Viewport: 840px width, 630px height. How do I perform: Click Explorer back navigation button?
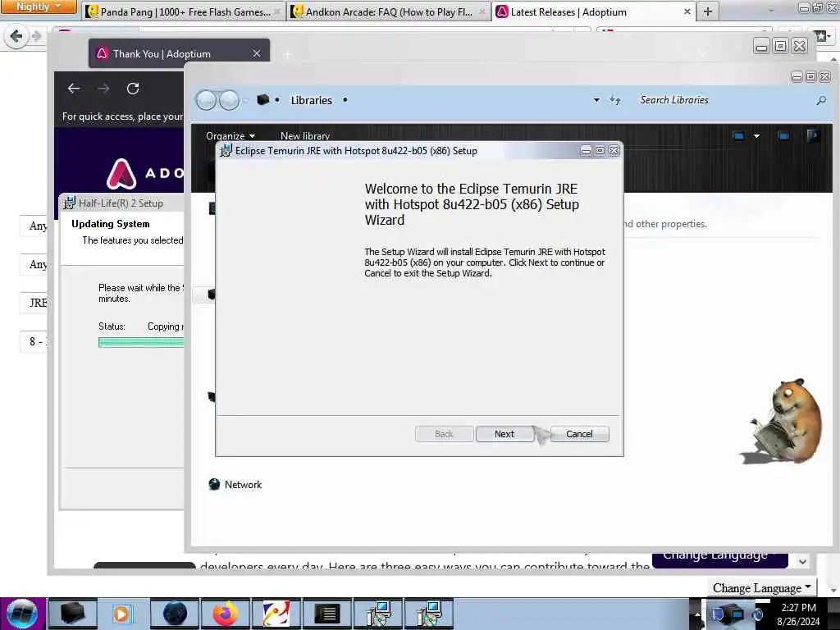point(206,100)
